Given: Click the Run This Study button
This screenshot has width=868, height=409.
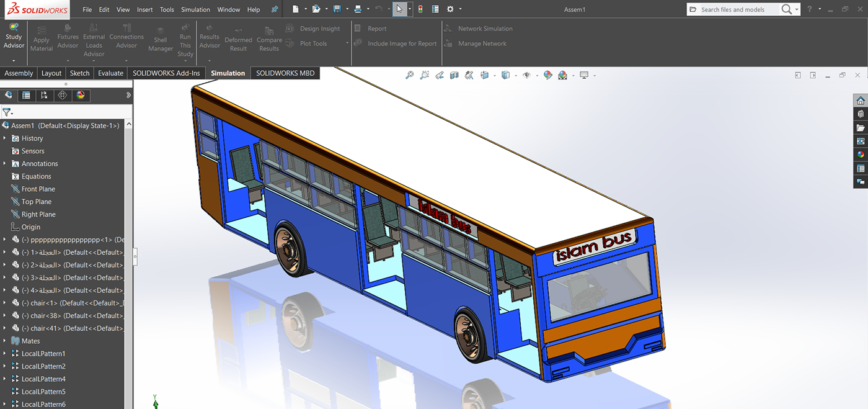Looking at the screenshot, I should click(185, 40).
